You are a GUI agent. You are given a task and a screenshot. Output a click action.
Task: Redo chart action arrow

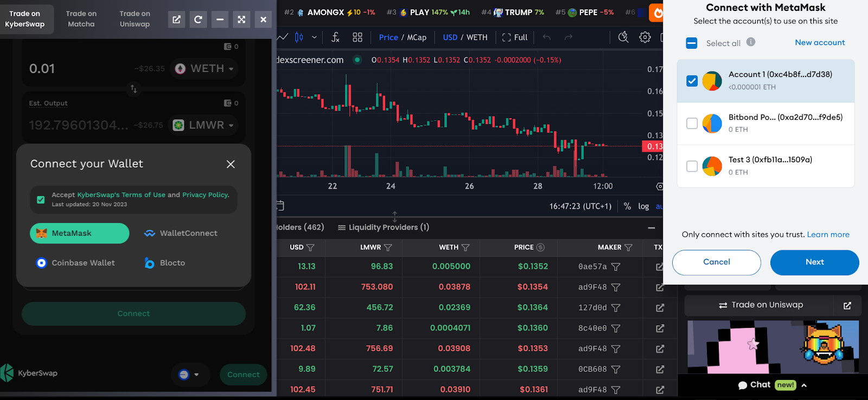click(x=568, y=37)
